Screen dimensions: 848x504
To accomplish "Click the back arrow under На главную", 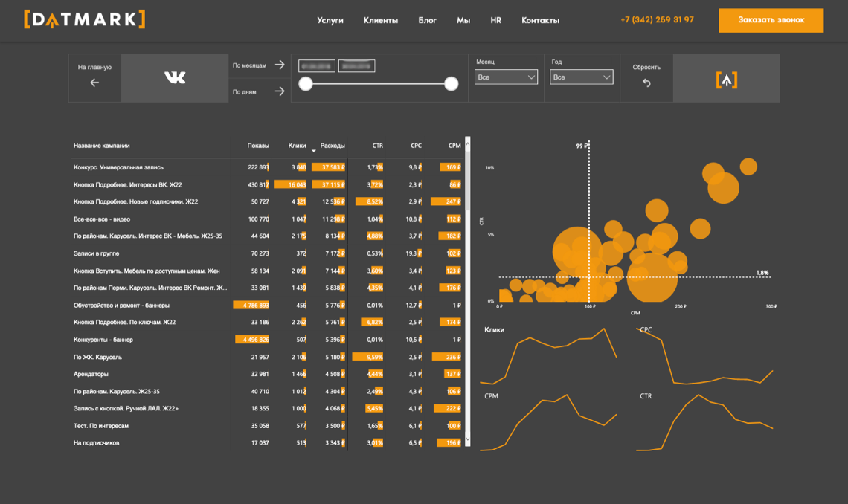I will [94, 83].
